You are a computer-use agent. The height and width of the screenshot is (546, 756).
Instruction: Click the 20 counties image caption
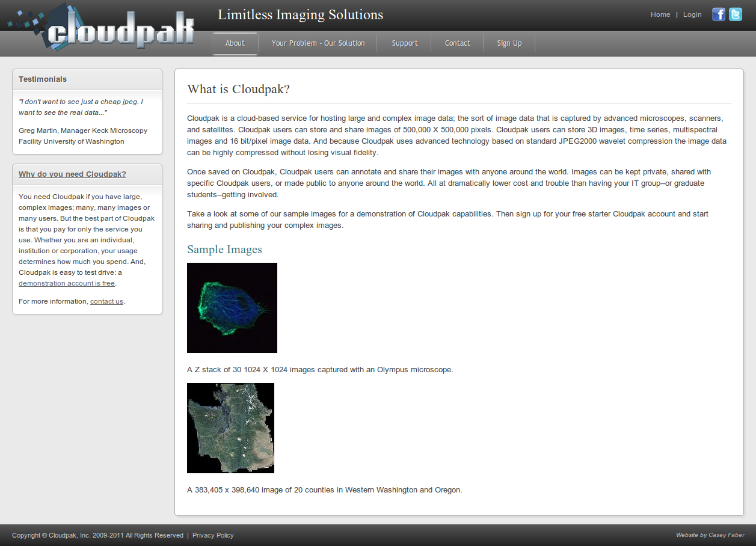point(325,490)
